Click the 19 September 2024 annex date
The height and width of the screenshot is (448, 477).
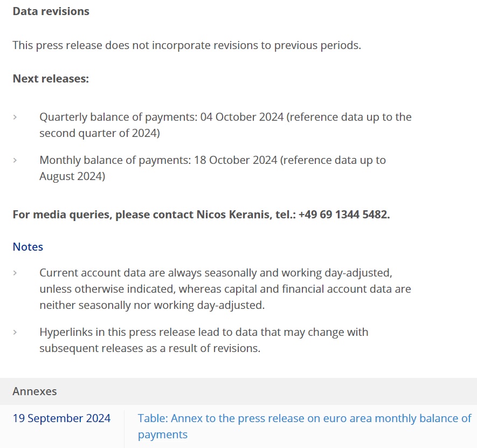(61, 418)
